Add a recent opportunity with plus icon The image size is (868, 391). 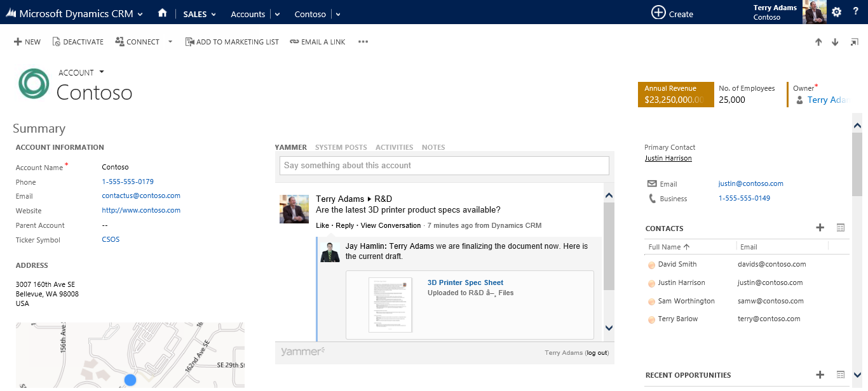pos(820,375)
